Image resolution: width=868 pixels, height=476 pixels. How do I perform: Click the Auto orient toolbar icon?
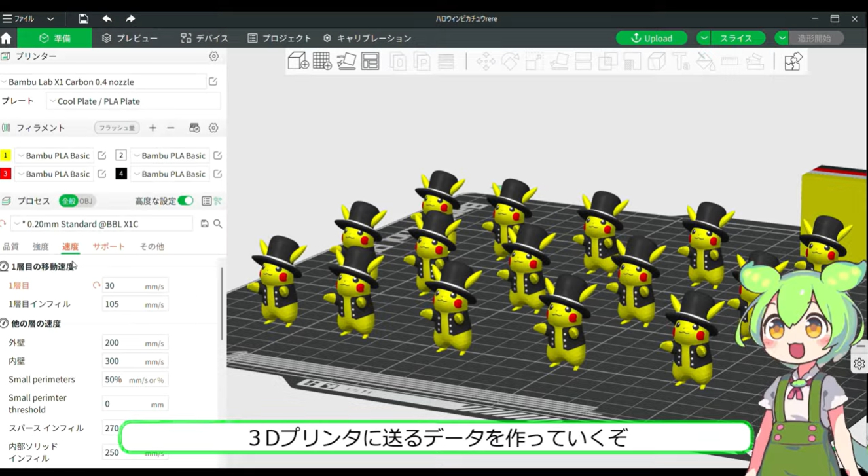tap(346, 61)
